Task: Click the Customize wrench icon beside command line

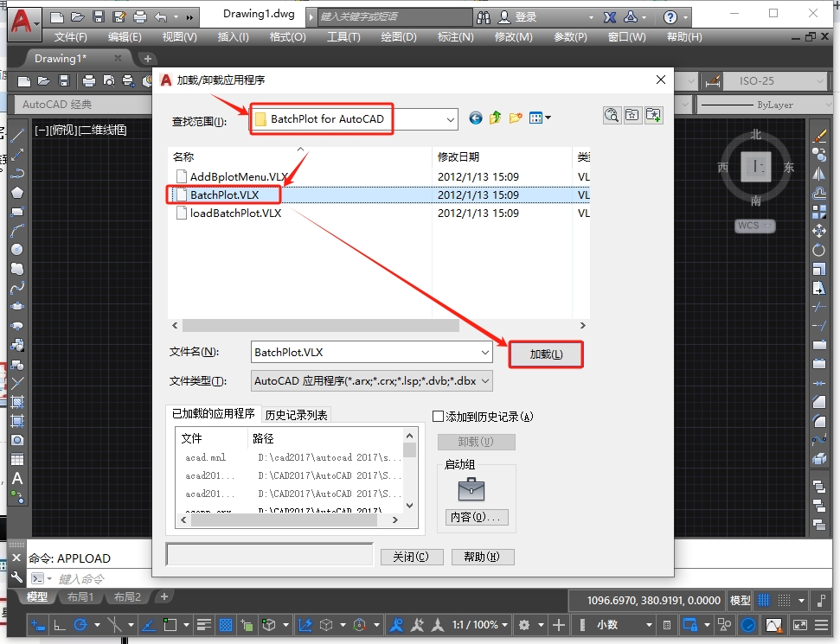Action: coord(16,577)
